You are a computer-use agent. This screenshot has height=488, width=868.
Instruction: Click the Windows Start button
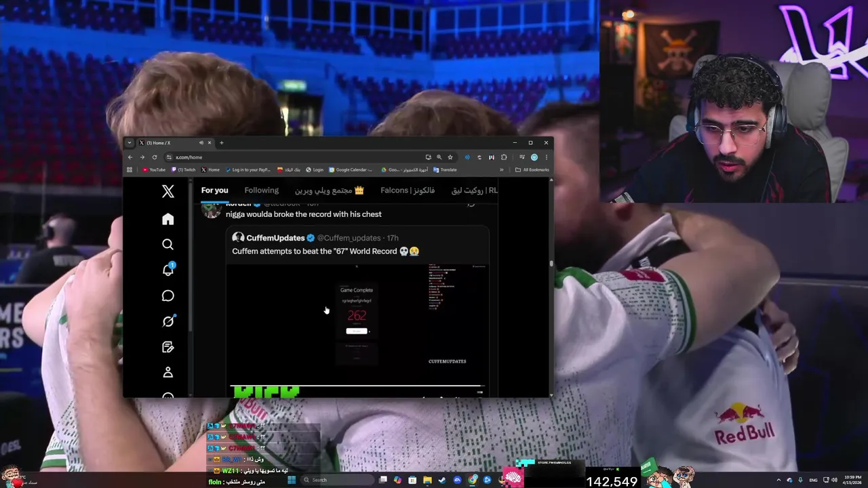292,480
